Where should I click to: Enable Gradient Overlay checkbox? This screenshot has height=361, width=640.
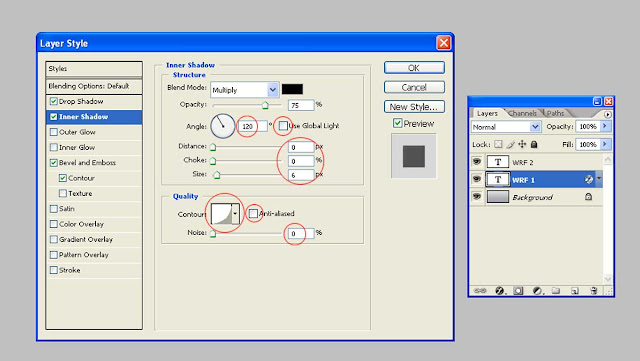(x=53, y=239)
